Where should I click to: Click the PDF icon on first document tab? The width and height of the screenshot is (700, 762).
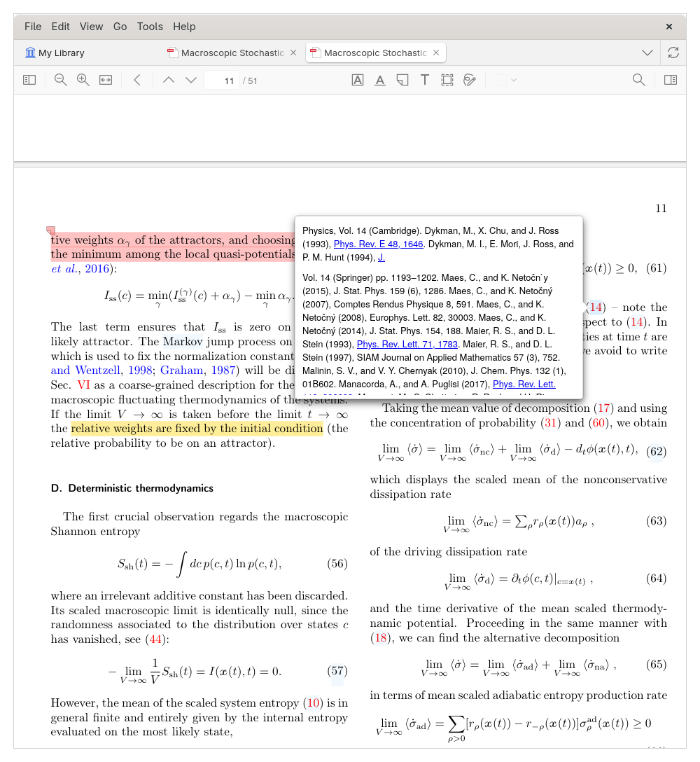click(172, 53)
